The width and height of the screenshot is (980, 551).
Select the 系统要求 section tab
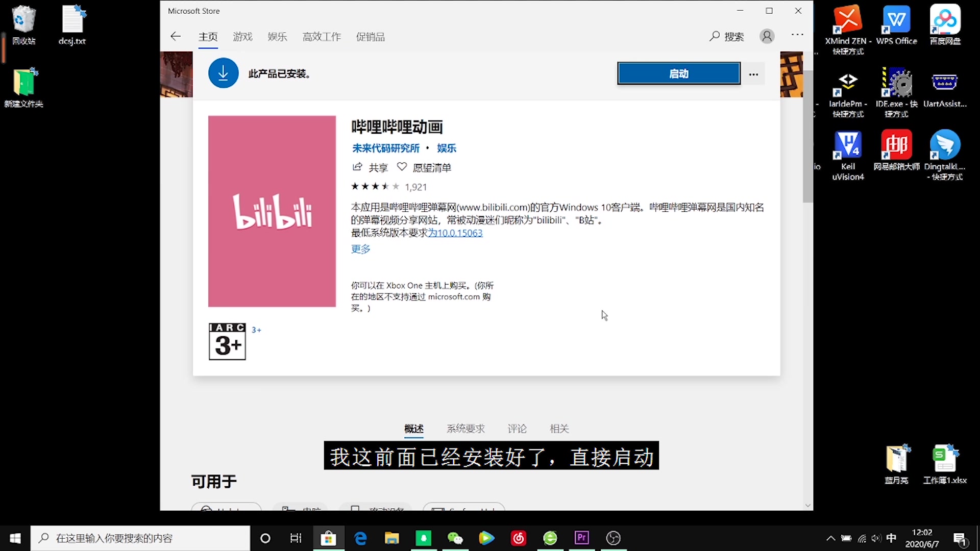[465, 429]
